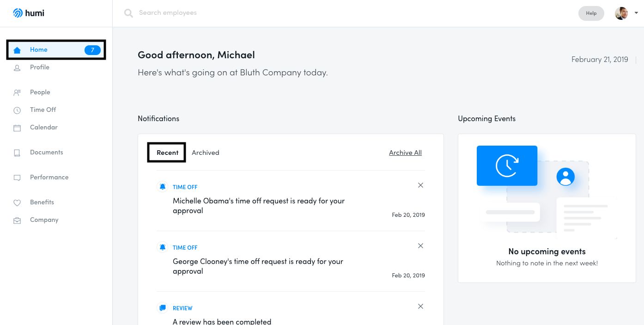Click the People sidebar icon

[17, 92]
